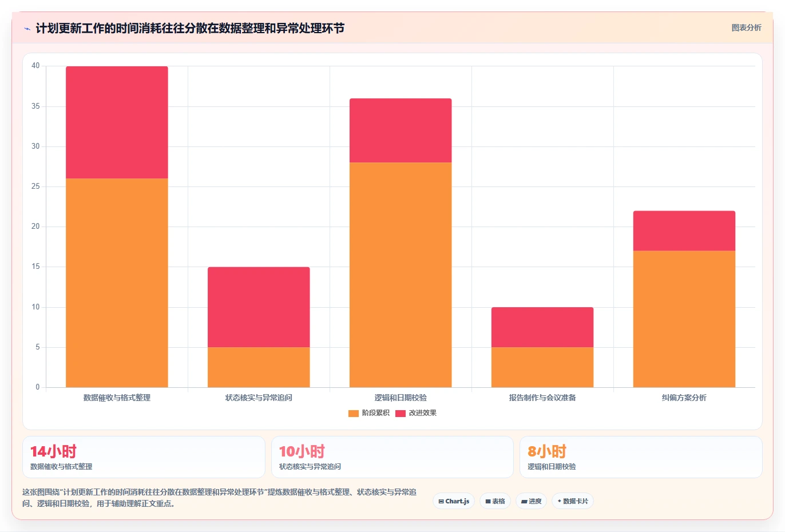785x532 pixels.
Task: Click the x-axis label 逻辑和日期校验
Action: [x=401, y=398]
